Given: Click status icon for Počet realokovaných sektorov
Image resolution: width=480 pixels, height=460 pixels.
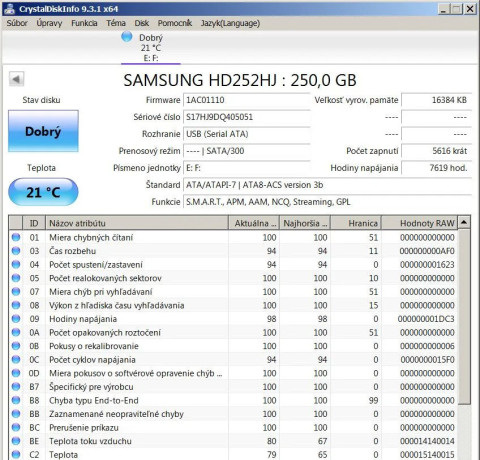Looking at the screenshot, I should pyautogui.click(x=16, y=278).
